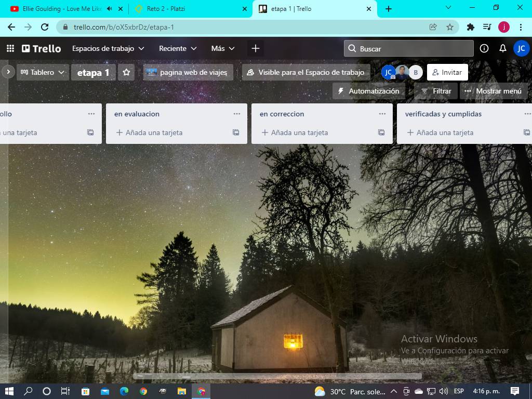Click the photo member avatar
Viewport: 532px width, 399px height.
coord(402,72)
